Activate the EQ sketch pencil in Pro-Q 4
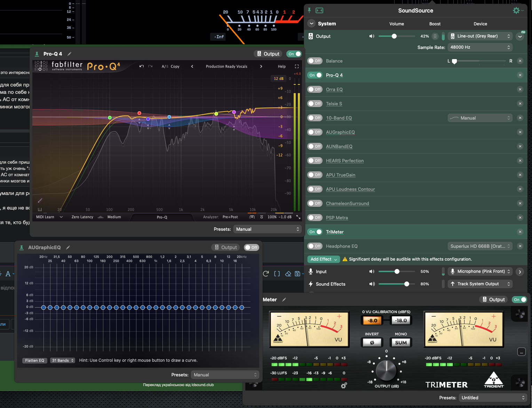 [x=40, y=200]
